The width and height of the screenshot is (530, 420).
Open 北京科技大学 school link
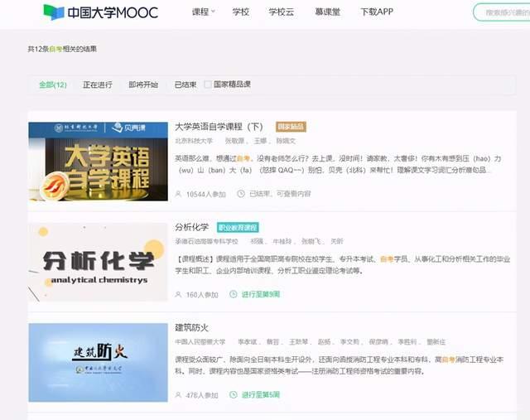tap(194, 141)
